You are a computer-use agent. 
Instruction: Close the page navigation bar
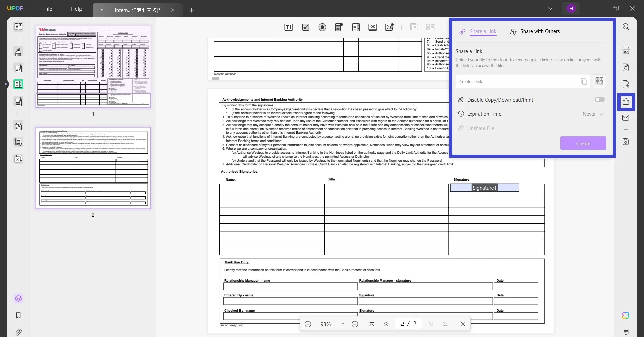click(463, 324)
